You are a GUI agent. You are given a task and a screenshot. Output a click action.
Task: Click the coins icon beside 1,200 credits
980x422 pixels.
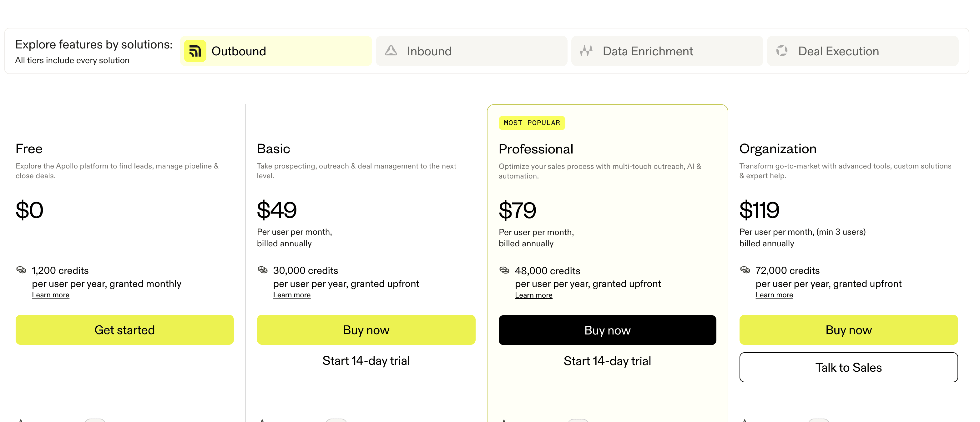(21, 270)
